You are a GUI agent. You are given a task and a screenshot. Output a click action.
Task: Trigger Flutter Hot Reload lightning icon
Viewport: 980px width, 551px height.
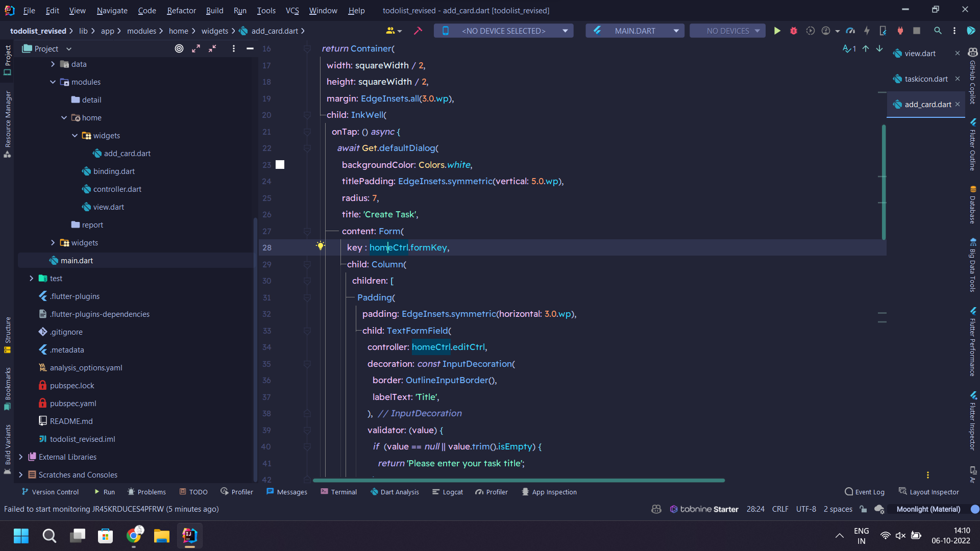[867, 31]
